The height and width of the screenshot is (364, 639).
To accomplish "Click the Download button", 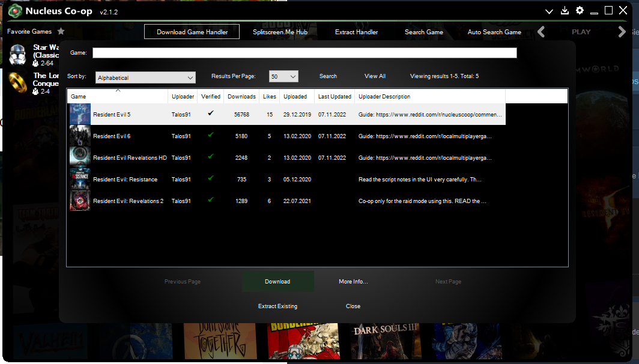I will click(x=278, y=281).
